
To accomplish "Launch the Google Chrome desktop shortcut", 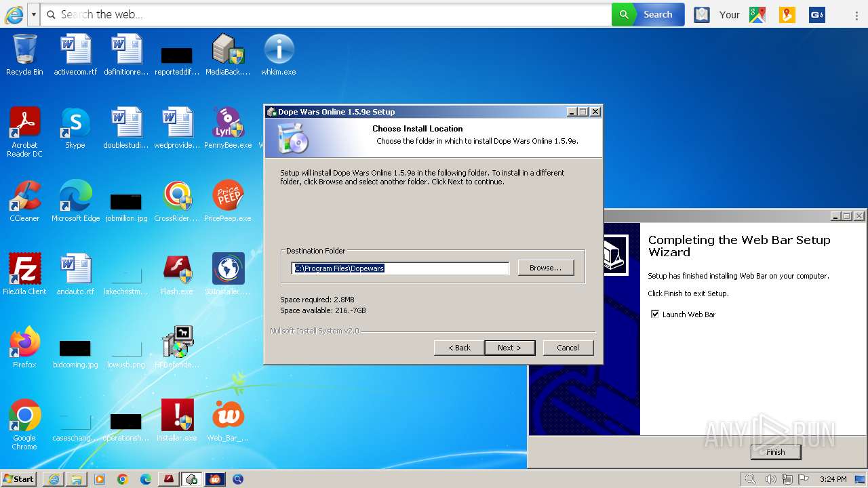I will (x=24, y=425).
